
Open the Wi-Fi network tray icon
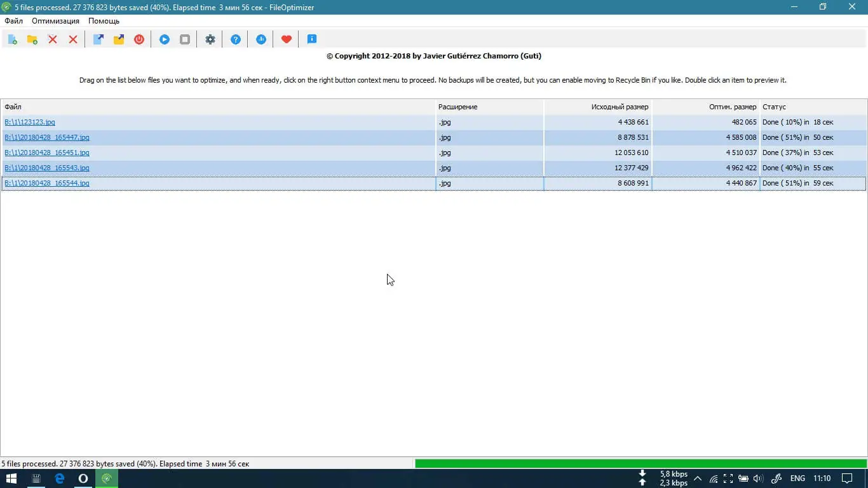tap(714, 478)
